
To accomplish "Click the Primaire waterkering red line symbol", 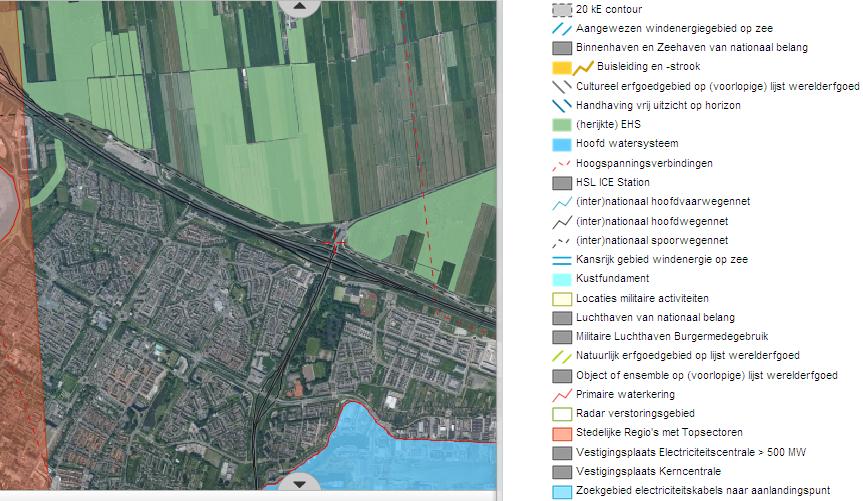I will [562, 395].
